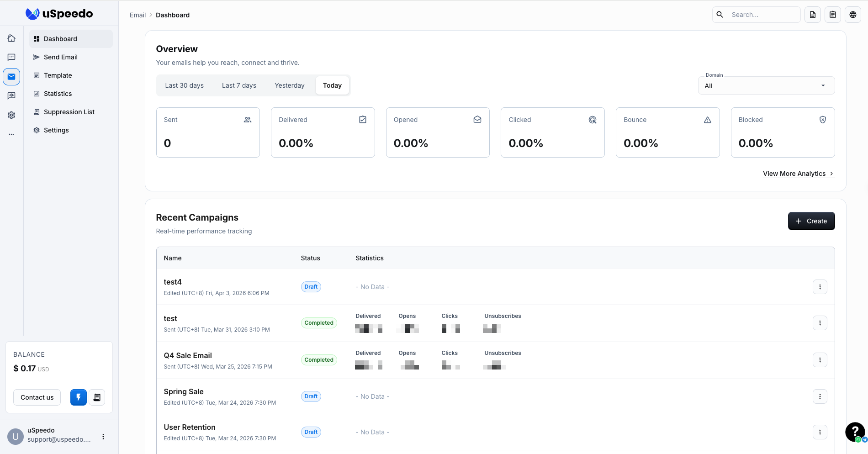Switch to Yesterday tab

[x=289, y=85]
